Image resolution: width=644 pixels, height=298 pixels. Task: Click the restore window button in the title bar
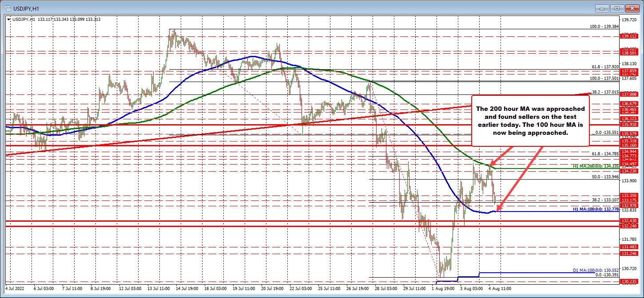tap(617, 8)
